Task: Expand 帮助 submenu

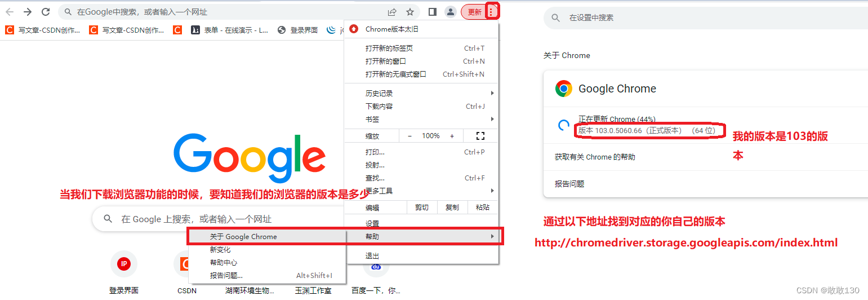Action: 421,237
